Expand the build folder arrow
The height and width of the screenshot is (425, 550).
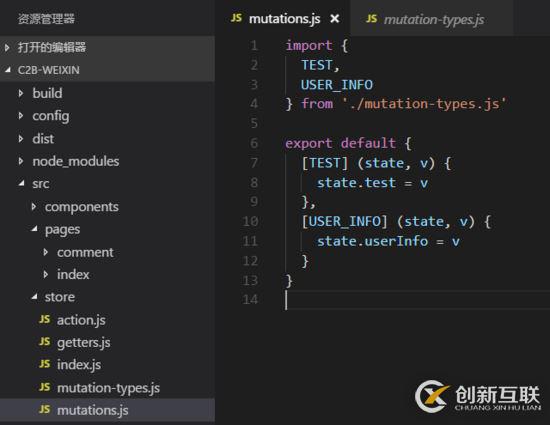pyautogui.click(x=21, y=93)
